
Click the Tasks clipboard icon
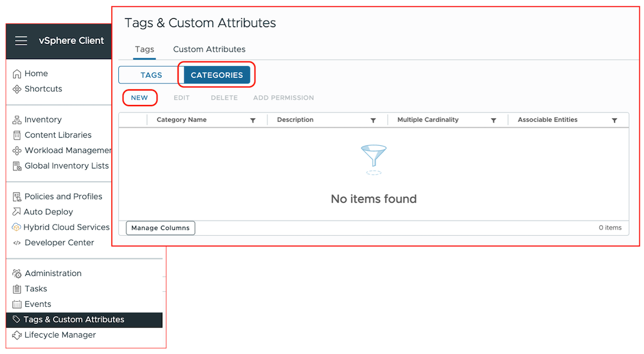17,289
